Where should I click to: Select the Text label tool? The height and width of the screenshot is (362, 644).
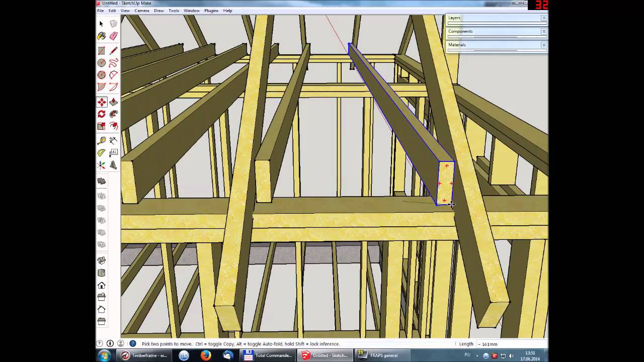[113, 153]
